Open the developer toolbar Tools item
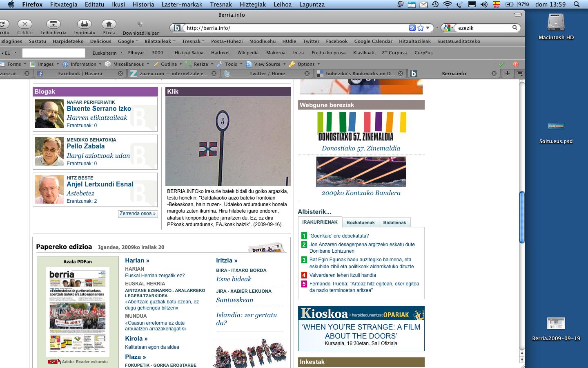 (x=231, y=64)
